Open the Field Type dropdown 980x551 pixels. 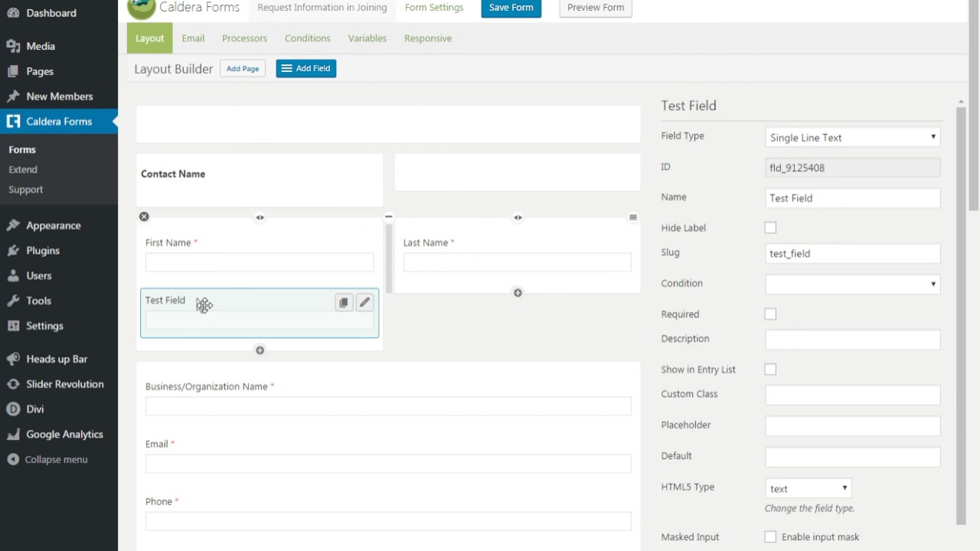pyautogui.click(x=852, y=137)
